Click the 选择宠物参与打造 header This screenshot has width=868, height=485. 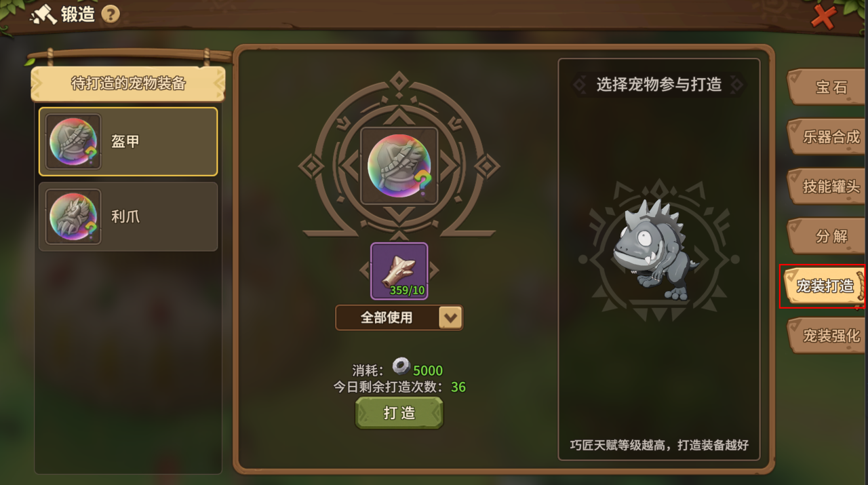click(x=658, y=85)
